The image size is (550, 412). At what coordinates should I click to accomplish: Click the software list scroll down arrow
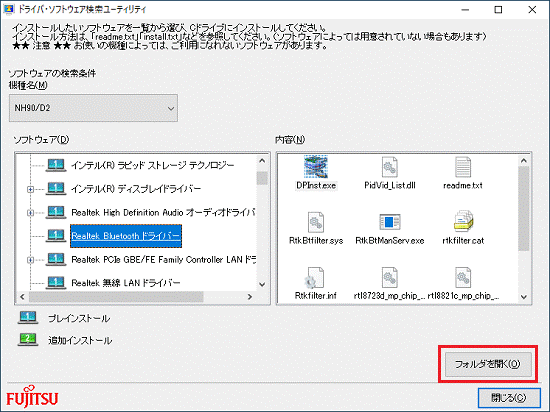tap(262, 284)
